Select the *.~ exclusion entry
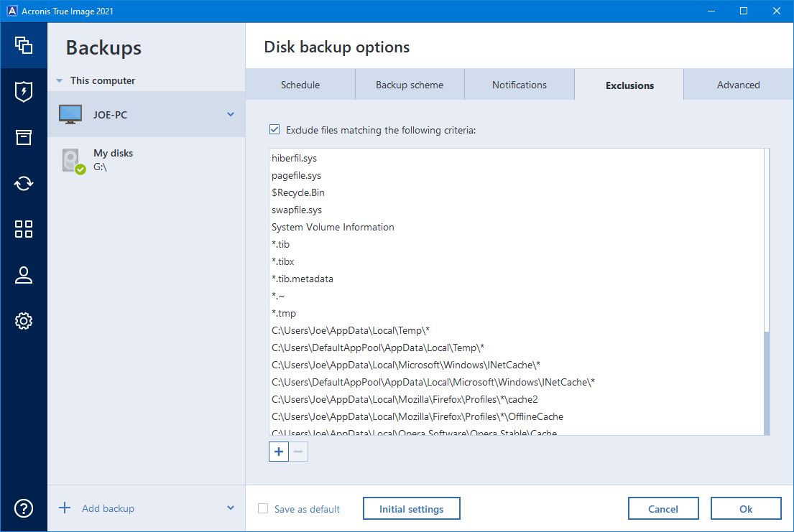Viewport: 794px width, 532px height. (x=517, y=296)
